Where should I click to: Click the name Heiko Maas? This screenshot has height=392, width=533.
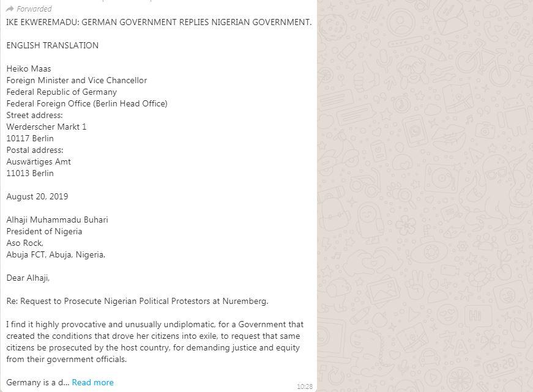pos(29,68)
